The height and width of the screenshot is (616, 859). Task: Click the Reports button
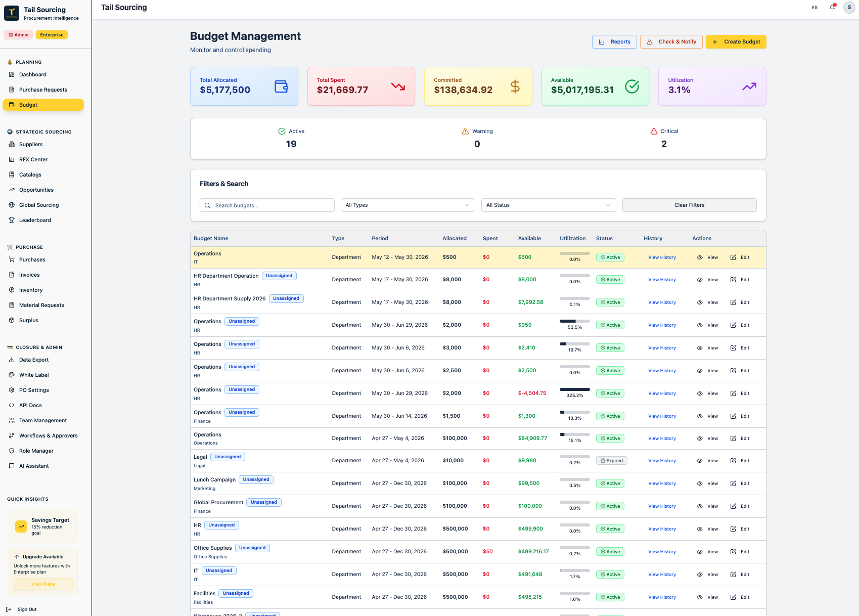[x=614, y=41]
